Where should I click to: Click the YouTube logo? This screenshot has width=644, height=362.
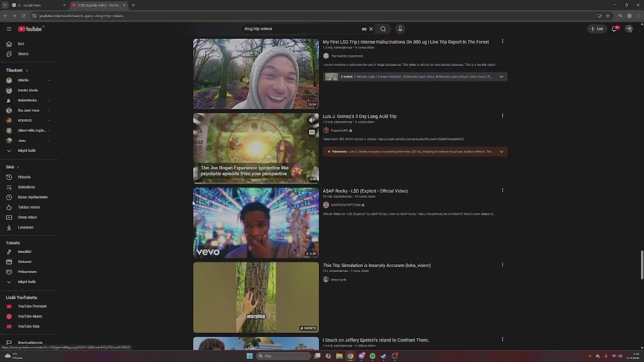pos(31,29)
